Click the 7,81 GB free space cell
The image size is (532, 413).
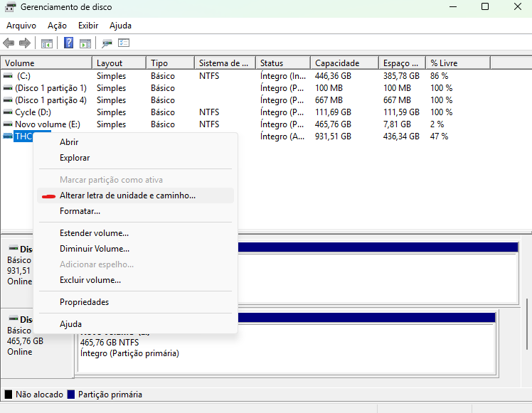click(397, 124)
